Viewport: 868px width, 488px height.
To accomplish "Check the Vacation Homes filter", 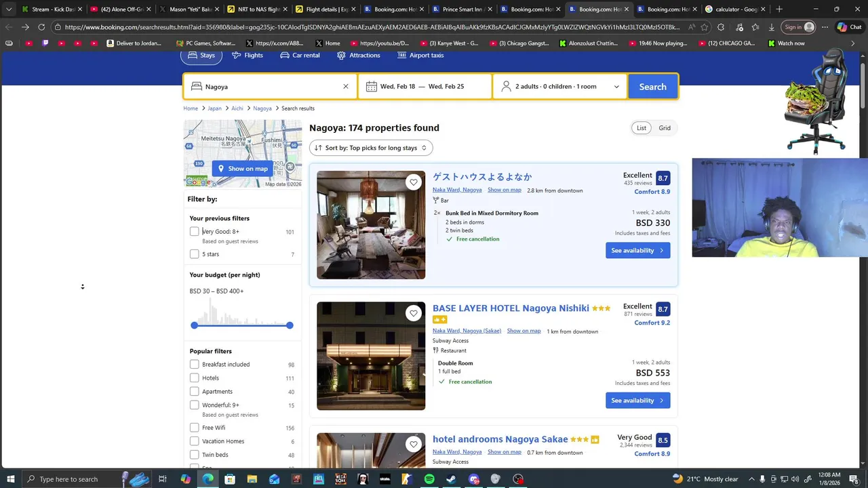I will pyautogui.click(x=195, y=441).
